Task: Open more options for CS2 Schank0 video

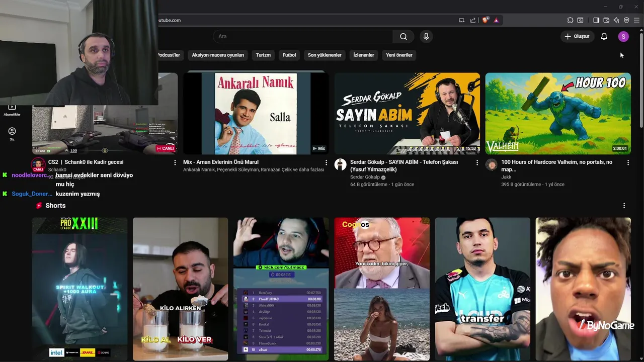Action: point(175,162)
